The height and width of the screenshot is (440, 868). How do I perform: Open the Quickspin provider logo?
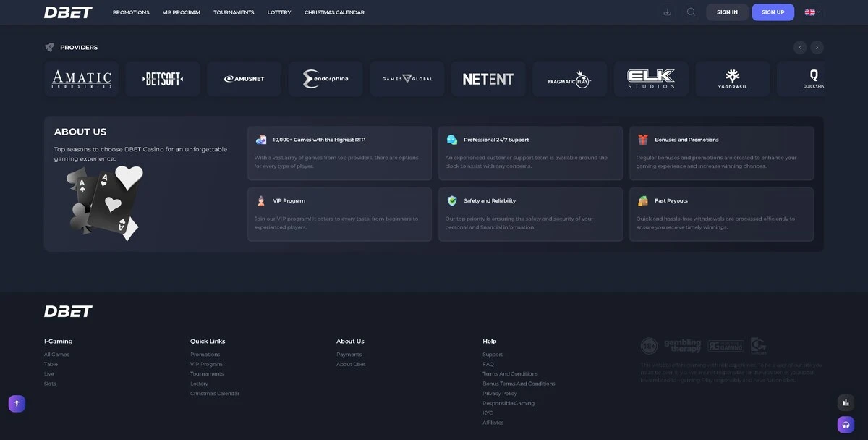pos(801,79)
